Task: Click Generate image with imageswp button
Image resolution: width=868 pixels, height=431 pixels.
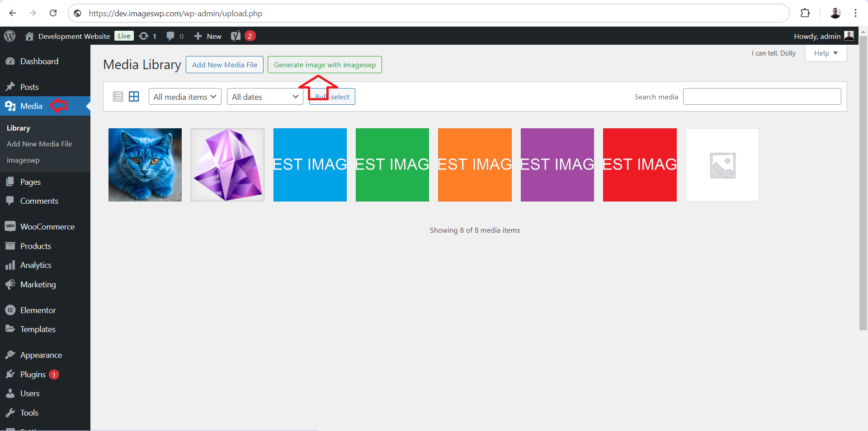Action: coord(325,65)
